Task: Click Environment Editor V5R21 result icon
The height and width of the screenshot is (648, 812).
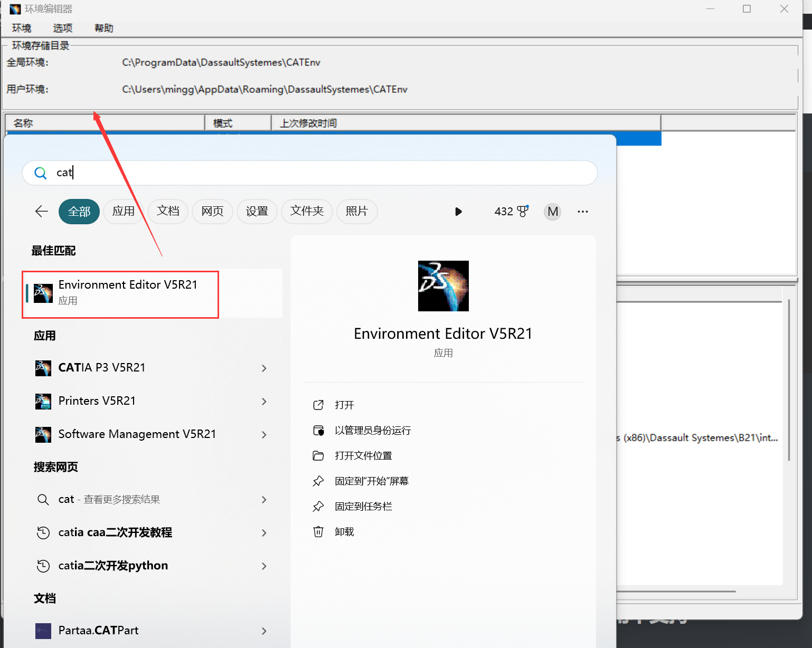Action: tap(43, 293)
